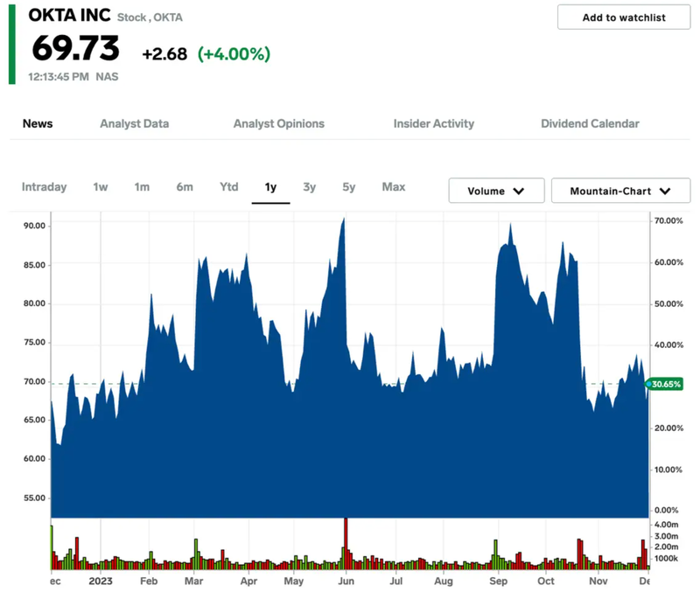Choose the 1m chart range
This screenshot has width=700, height=592.
[142, 187]
